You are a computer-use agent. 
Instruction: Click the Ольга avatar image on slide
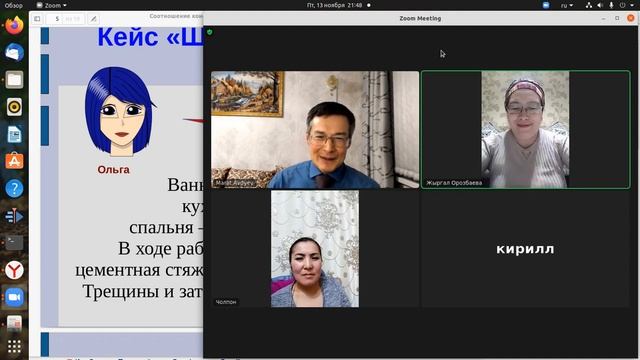tap(119, 111)
